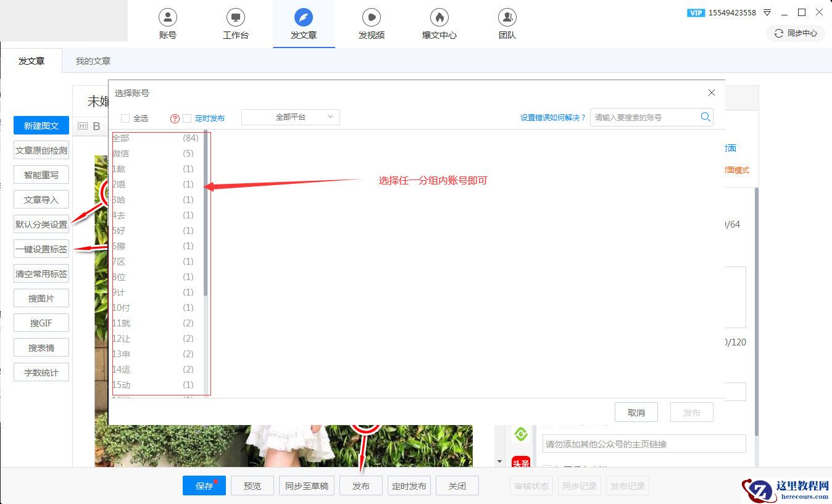832x504 pixels.
Task: Open the 全部平台 platform dropdown
Action: [291, 117]
